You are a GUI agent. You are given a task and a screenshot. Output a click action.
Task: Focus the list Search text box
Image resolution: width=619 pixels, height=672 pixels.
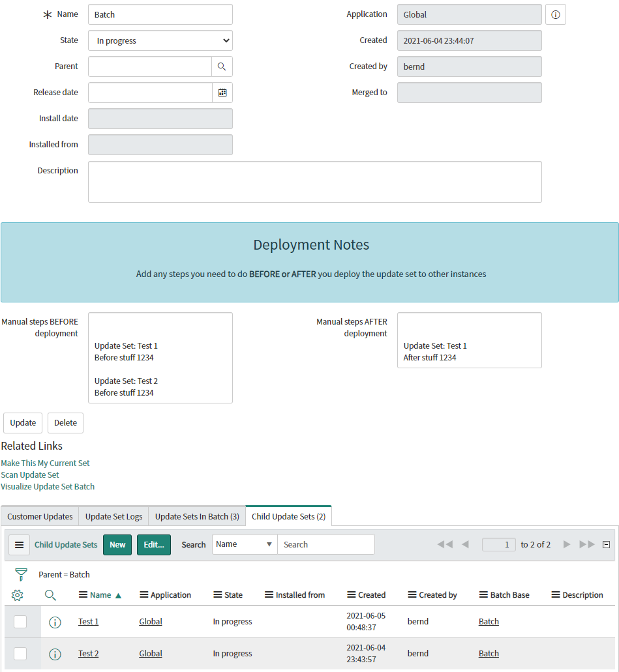326,544
